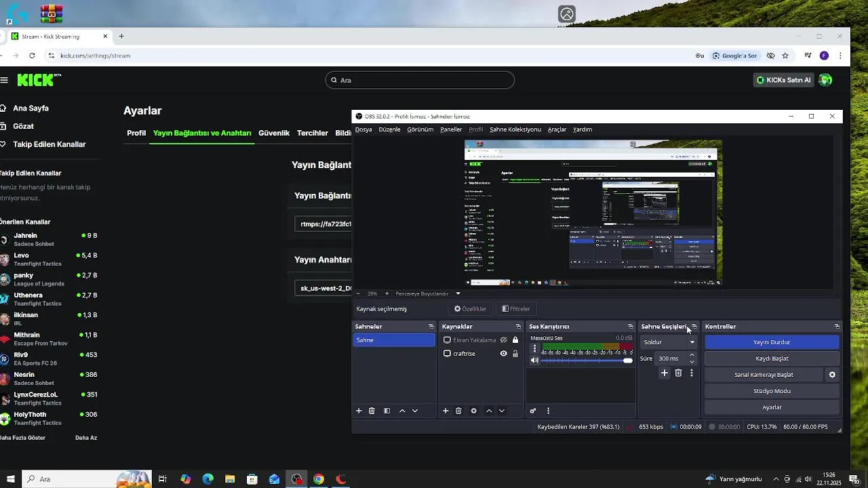Undock the Sahneler panel
Viewport: 868px width, 488px height.
tap(431, 327)
